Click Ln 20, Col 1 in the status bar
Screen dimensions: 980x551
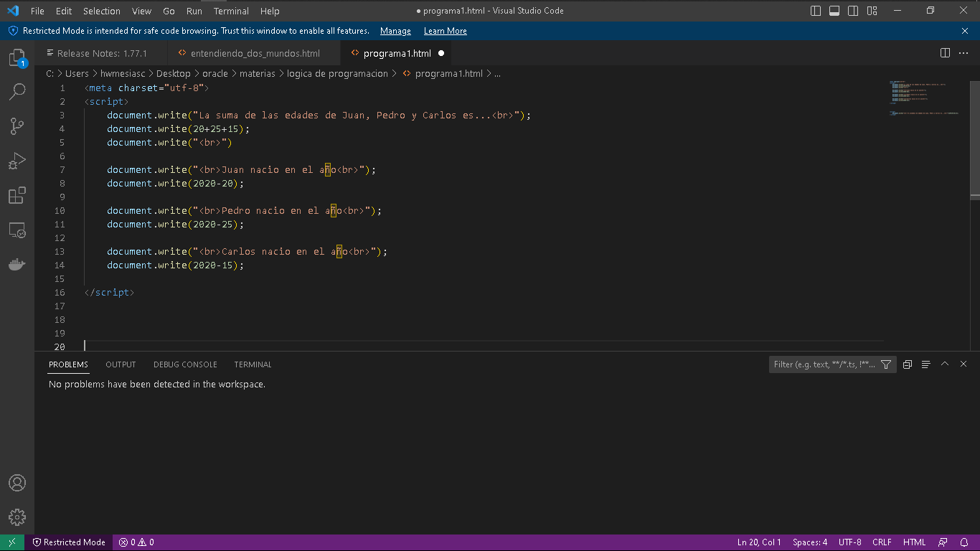tap(759, 542)
